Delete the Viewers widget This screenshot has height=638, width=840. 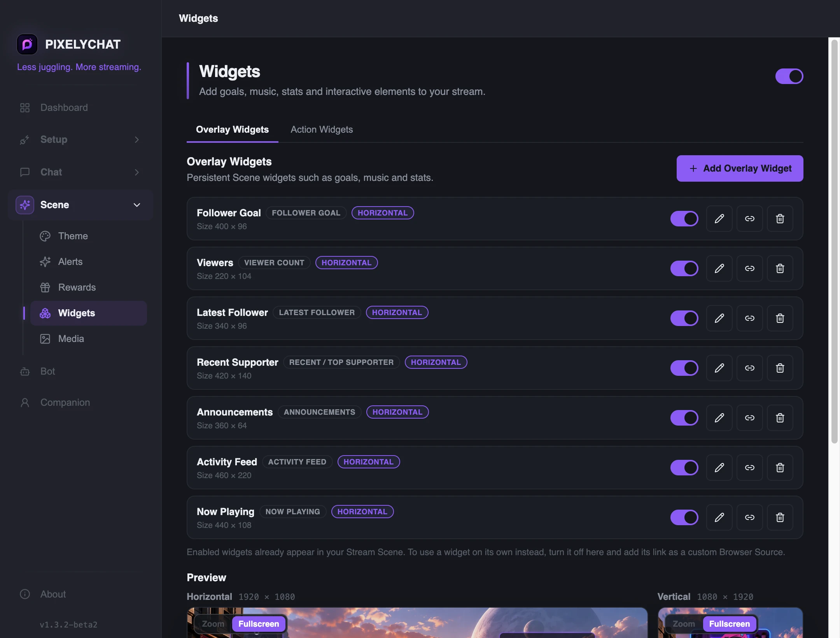[780, 268]
